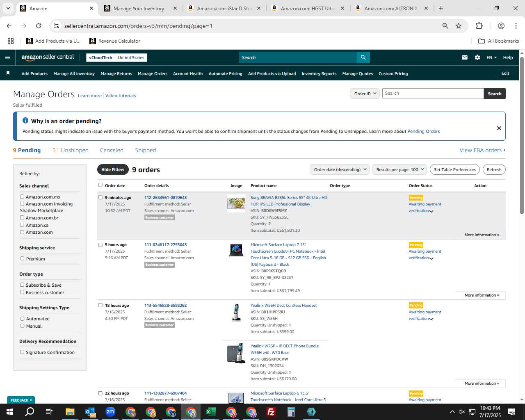Click the bookmark flag icon in nav bar

[8, 73]
